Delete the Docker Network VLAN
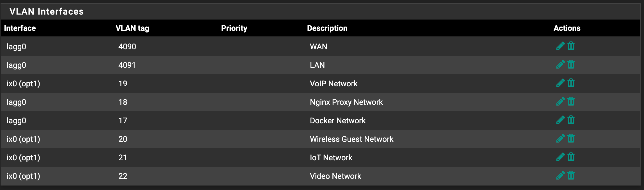This screenshot has height=190, width=644. [571, 120]
